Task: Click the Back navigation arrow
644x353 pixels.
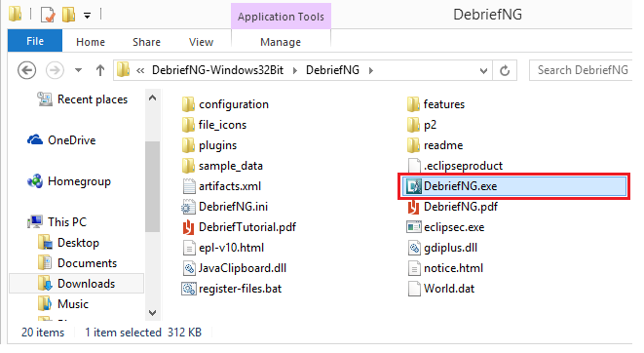Action: point(26,70)
